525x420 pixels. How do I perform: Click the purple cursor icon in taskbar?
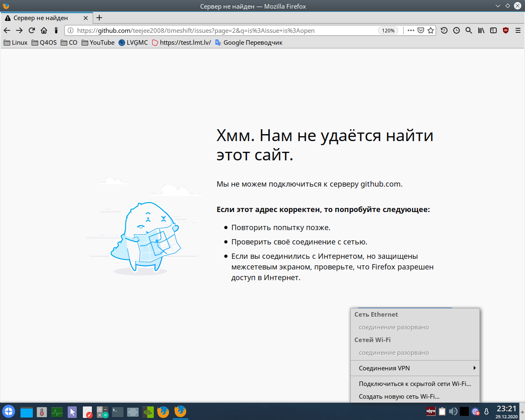tap(72, 412)
